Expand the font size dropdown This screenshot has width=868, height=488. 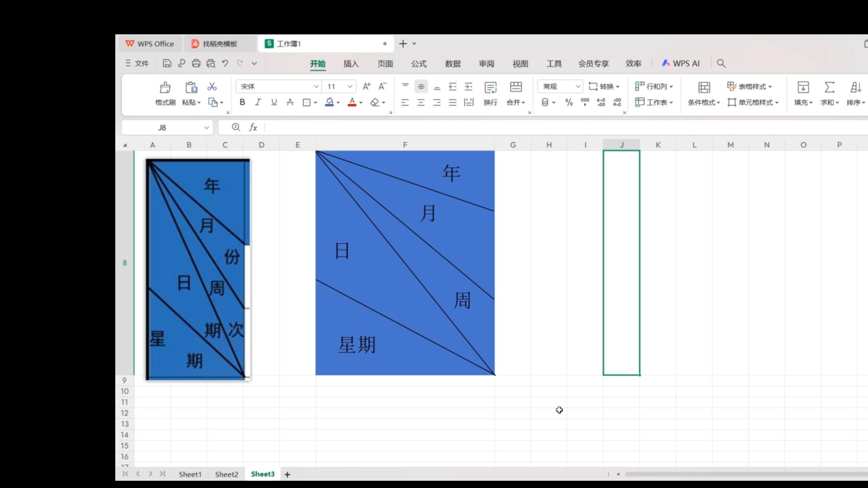click(x=349, y=86)
